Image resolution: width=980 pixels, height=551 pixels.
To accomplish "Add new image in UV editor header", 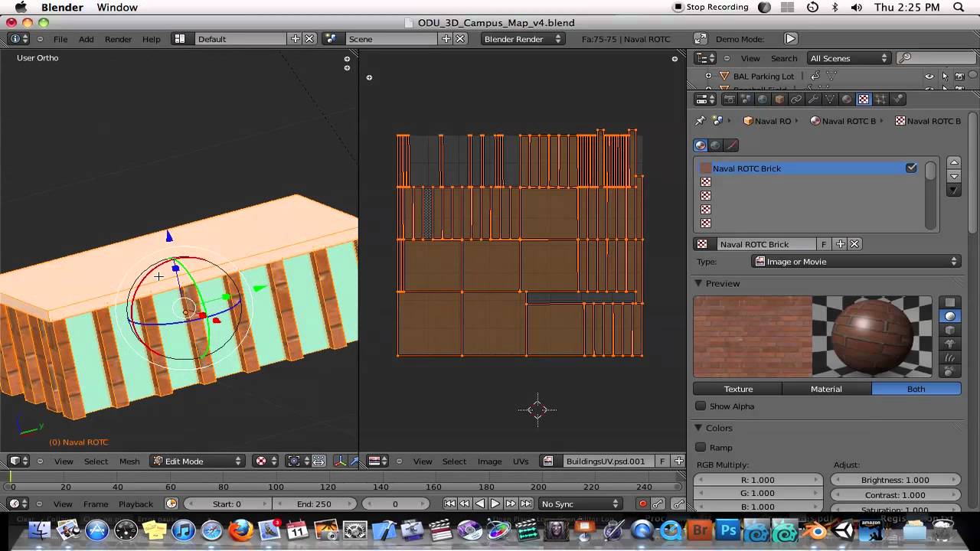I will click(x=678, y=461).
